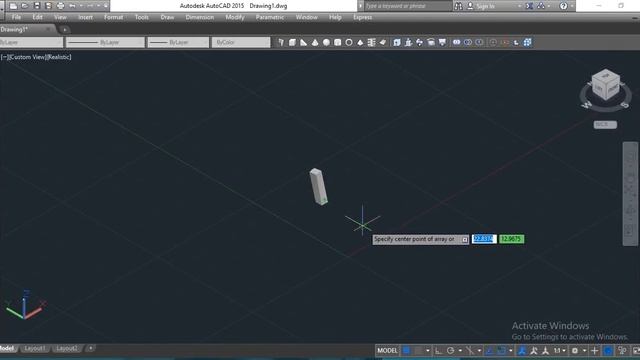The width and height of the screenshot is (640, 360).
Task: Open the Parametric menu
Action: click(x=269, y=17)
